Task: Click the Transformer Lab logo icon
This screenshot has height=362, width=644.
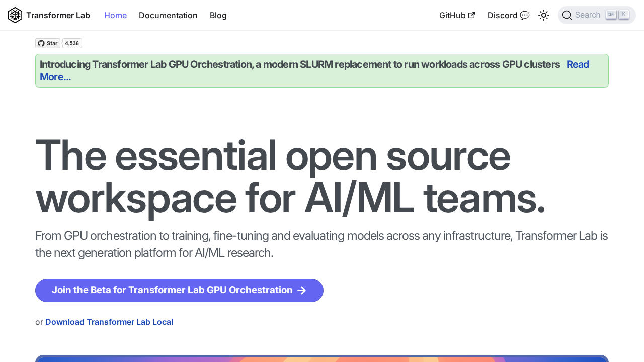Action: [x=15, y=15]
